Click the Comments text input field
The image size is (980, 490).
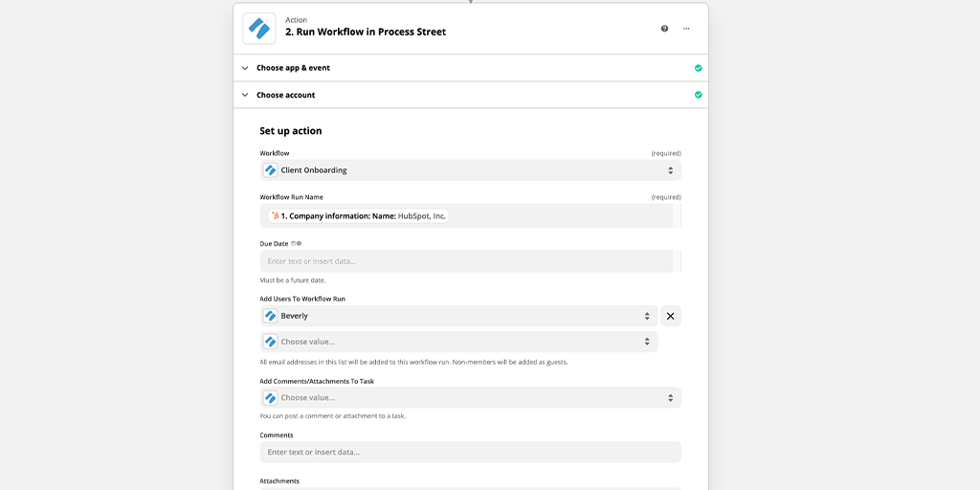(x=471, y=452)
